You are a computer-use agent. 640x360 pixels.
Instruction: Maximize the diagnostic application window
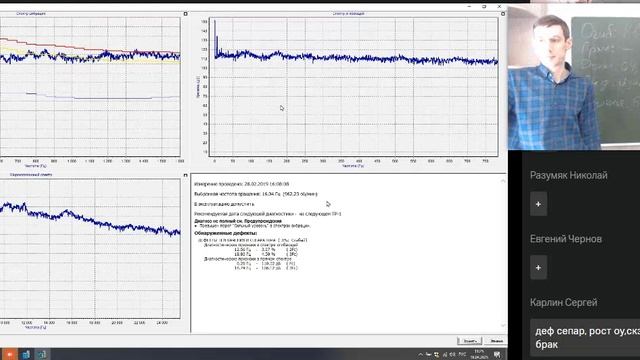click(484, 7)
